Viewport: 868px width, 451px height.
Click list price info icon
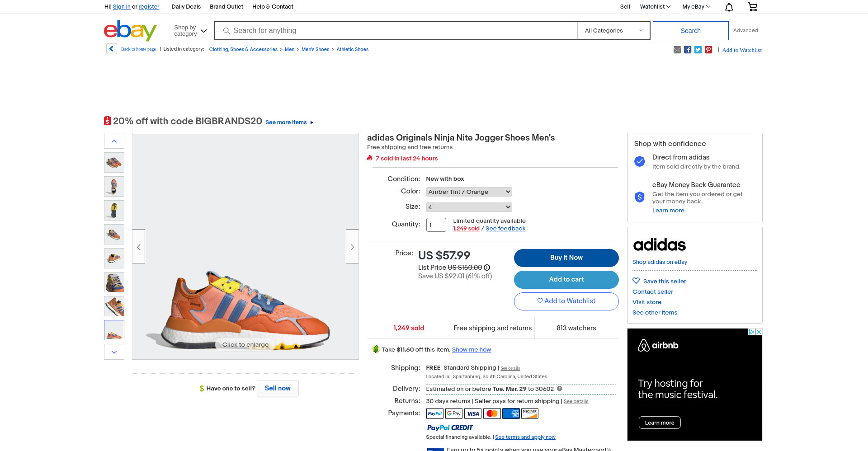(x=487, y=268)
